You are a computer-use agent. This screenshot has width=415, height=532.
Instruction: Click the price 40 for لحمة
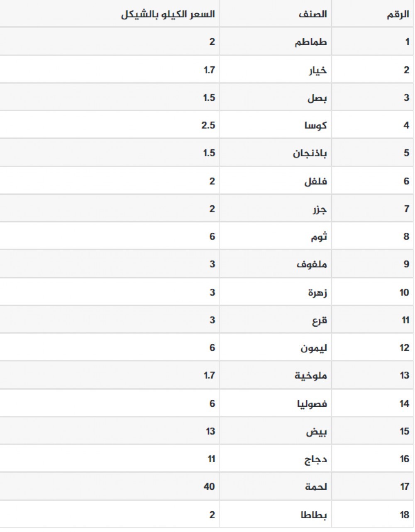click(209, 486)
